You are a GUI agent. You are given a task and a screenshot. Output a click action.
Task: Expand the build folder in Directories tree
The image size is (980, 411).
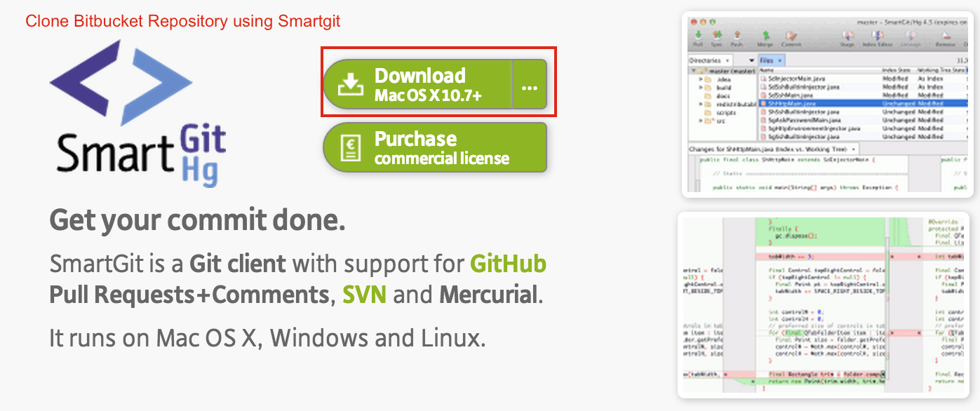click(x=701, y=88)
